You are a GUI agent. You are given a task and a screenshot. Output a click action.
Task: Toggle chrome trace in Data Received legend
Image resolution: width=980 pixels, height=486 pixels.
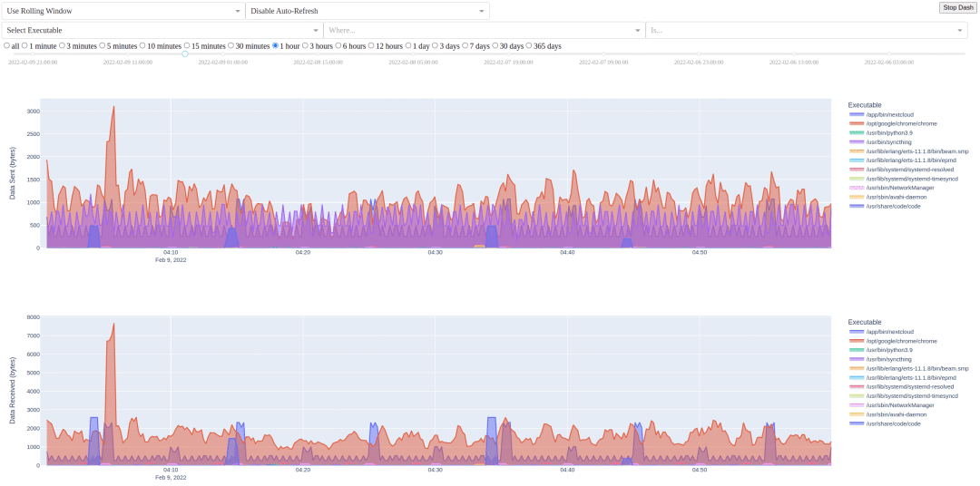tap(893, 341)
